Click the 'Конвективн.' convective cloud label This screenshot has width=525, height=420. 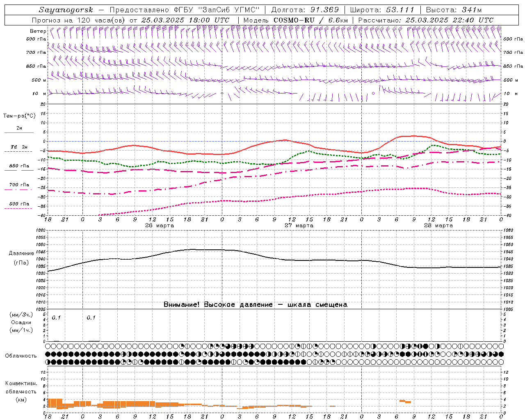[21, 383]
